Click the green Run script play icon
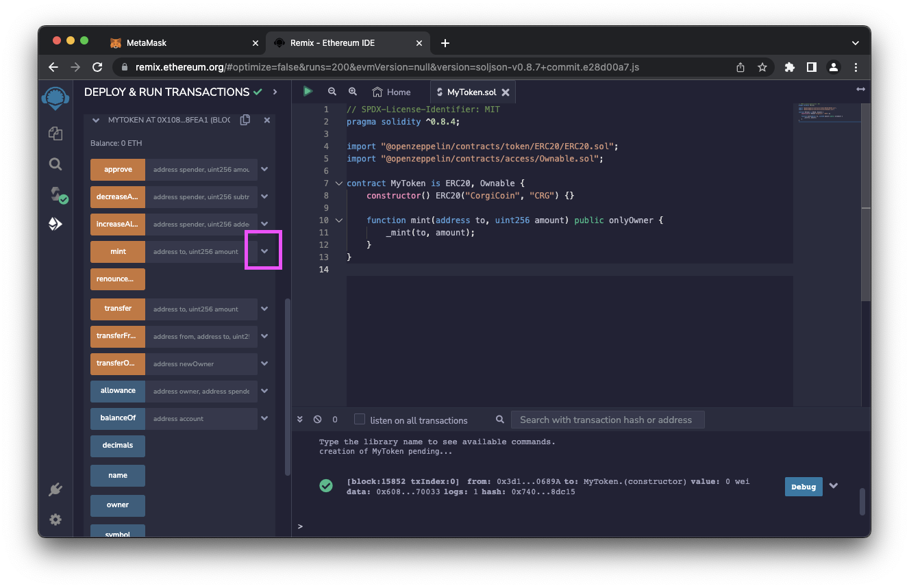 click(308, 91)
